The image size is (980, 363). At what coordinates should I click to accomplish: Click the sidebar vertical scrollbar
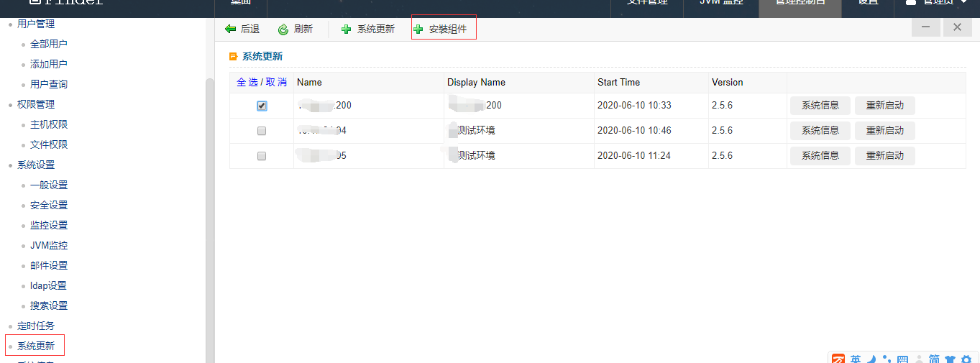tap(210, 219)
